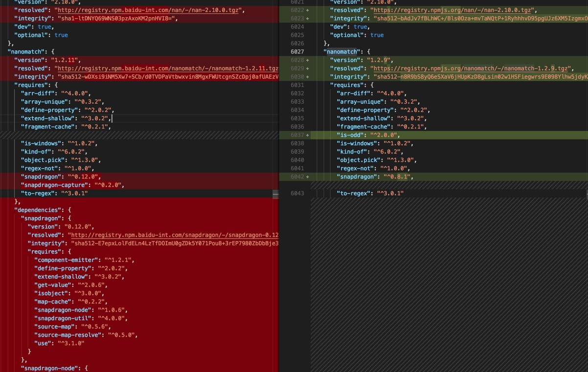Open the npmjs nanomatch-1.2.9.tgz link
This screenshot has width=588, height=372.
click(x=470, y=68)
